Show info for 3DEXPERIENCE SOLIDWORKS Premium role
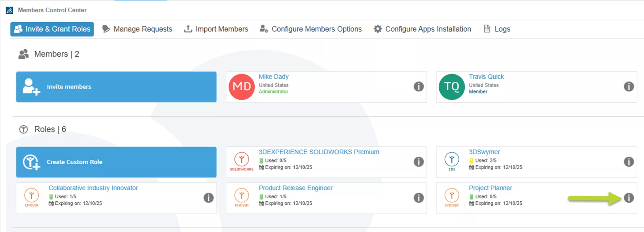Screen dimensions: 644x232 [418, 162]
